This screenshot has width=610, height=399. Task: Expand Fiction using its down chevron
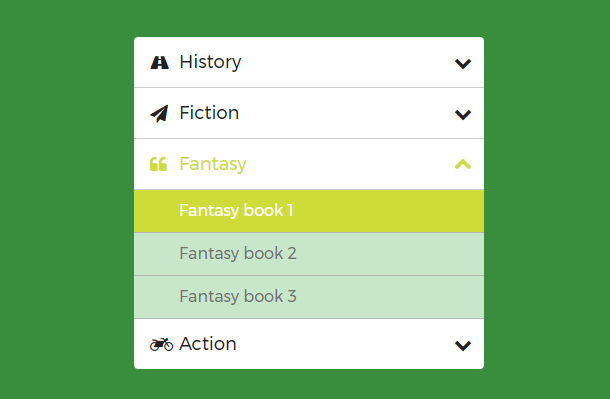click(x=463, y=114)
